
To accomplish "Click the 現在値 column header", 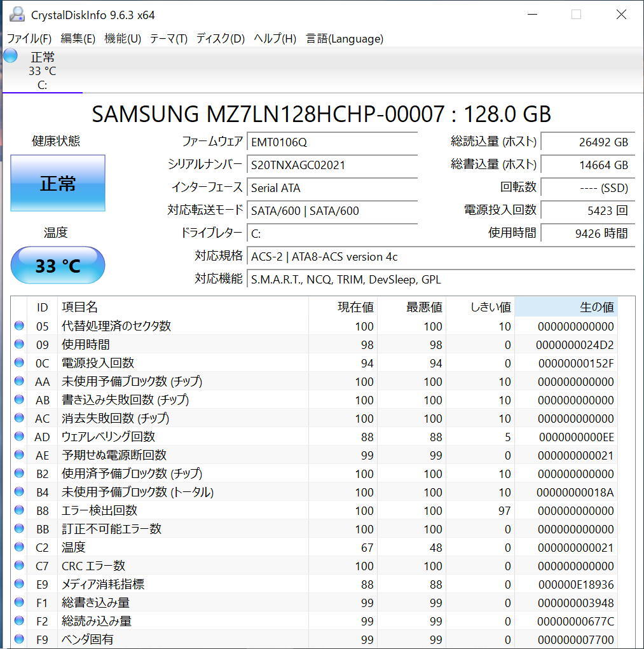I will (x=343, y=307).
